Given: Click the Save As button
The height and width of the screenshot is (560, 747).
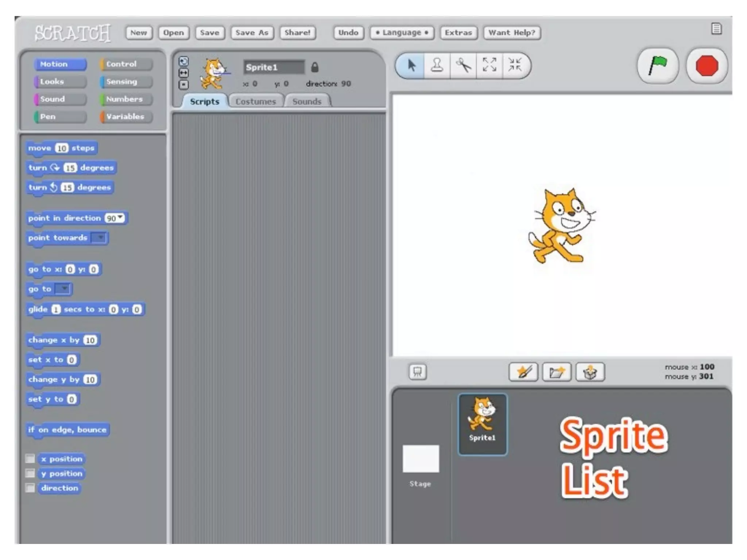Looking at the screenshot, I should 252,32.
